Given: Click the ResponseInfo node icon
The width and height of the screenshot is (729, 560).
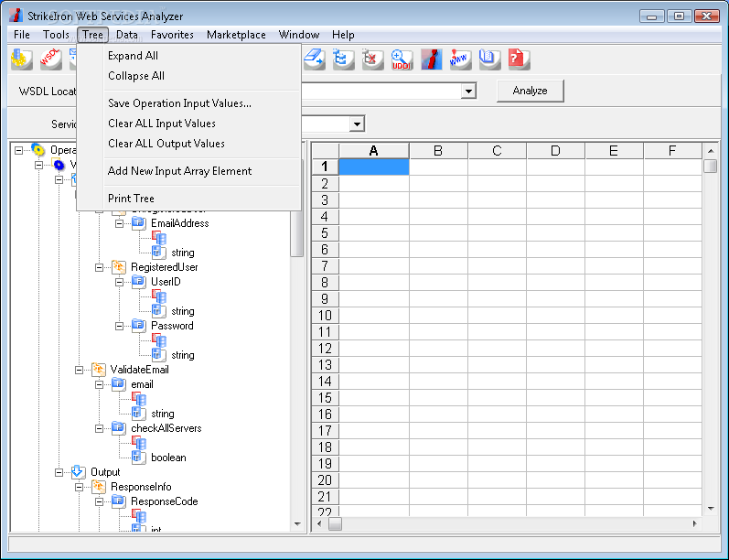Looking at the screenshot, I should tap(98, 487).
